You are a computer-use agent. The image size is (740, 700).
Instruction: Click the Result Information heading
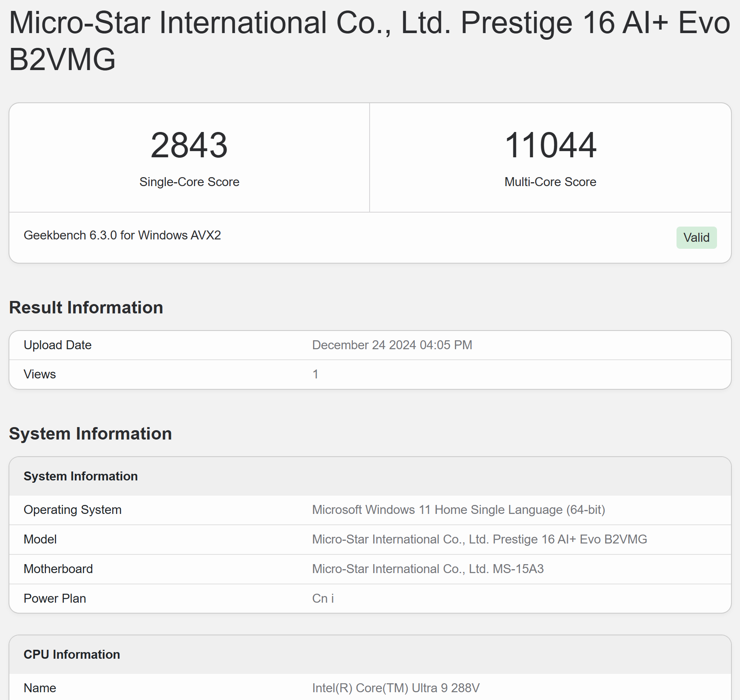pyautogui.click(x=86, y=308)
